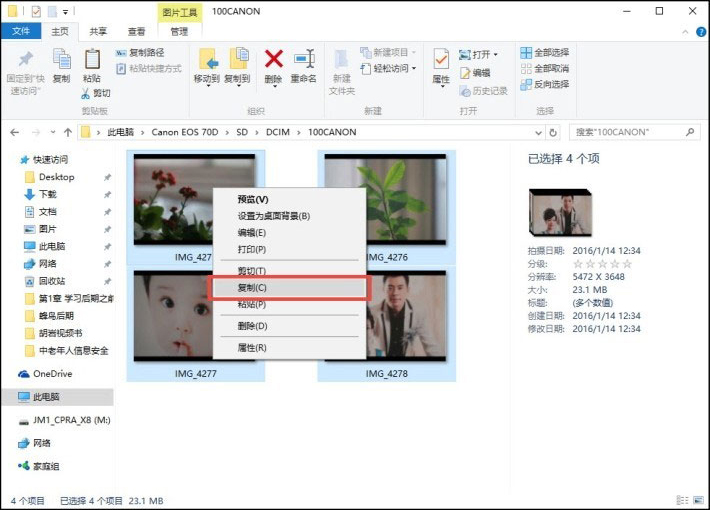Click the Properties (属性) ribbon icon
This screenshot has width=710, height=510.
point(441,64)
